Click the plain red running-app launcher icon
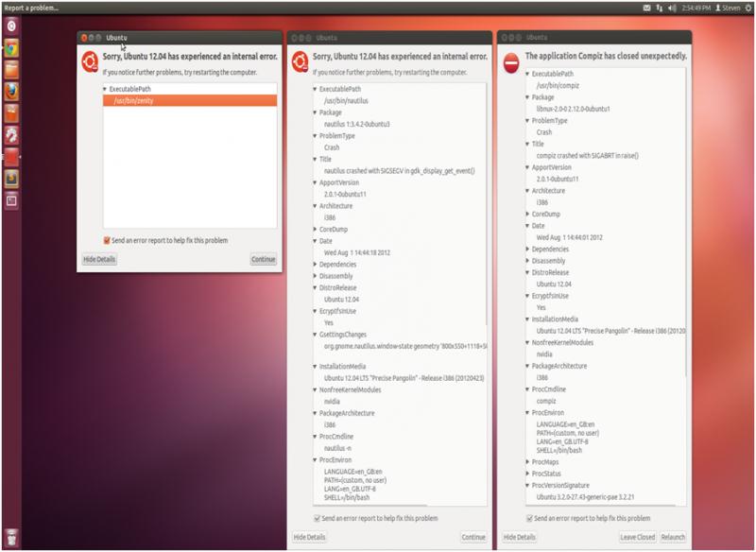The image size is (756, 552). (11, 157)
